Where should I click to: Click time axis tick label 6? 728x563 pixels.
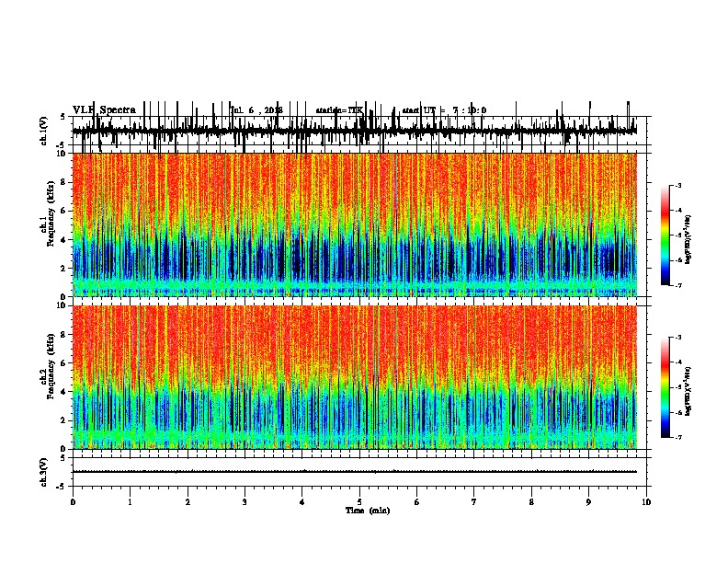click(417, 502)
